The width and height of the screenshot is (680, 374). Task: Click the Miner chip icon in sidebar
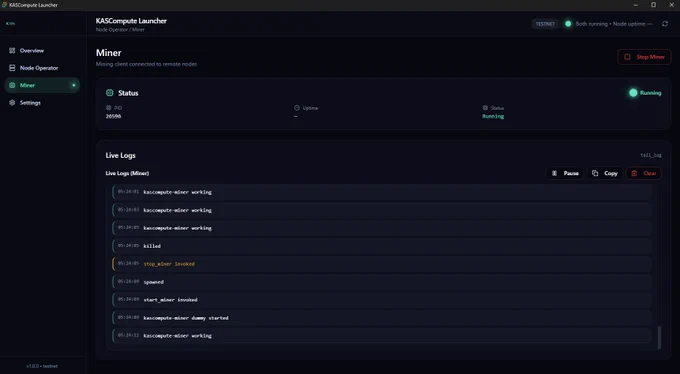[x=12, y=85]
